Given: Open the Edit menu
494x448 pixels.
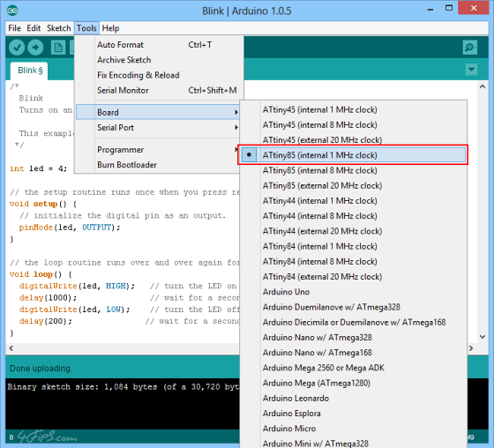Looking at the screenshot, I should point(34,28).
